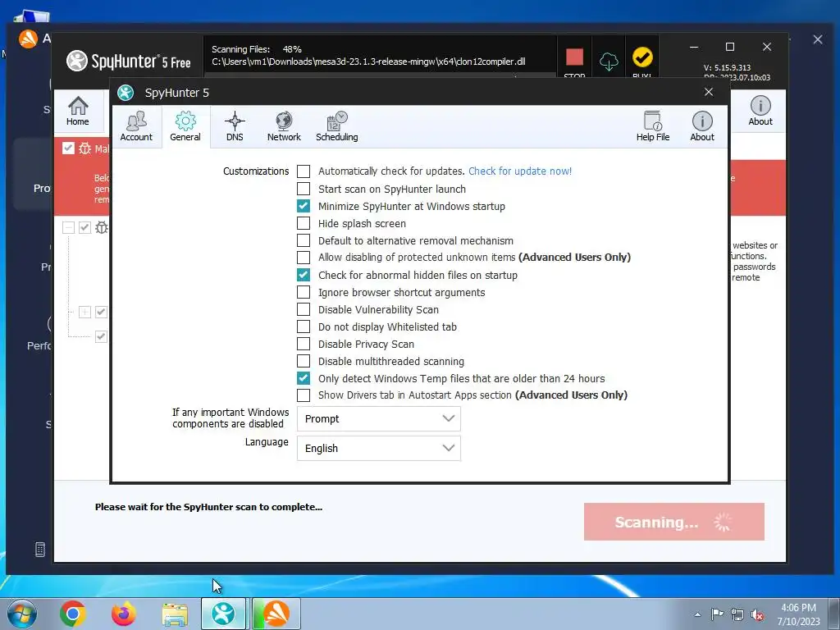
Task: Maximize the SpyHunter main window
Action: coord(729,47)
